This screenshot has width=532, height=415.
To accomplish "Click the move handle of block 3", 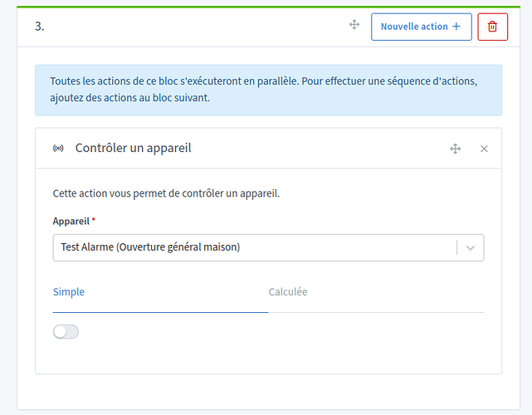I will [x=354, y=26].
